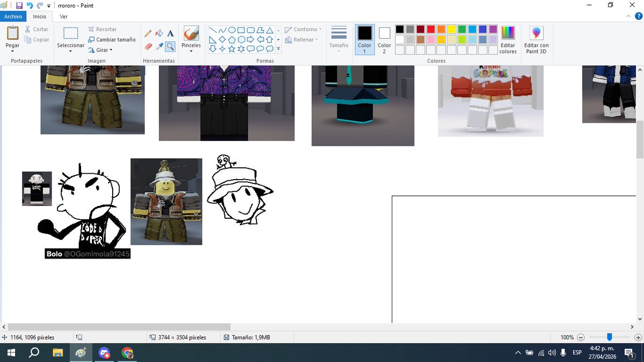Open Editar con Paint 3D
The width and height of the screenshot is (644, 362).
click(x=536, y=40)
